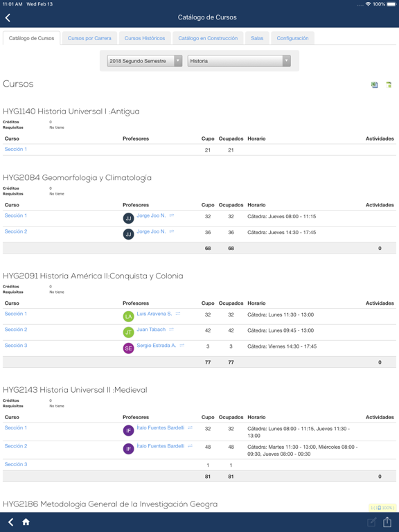Click schedule Cátedra: Viernes 14:30 - 17:45

(282, 346)
